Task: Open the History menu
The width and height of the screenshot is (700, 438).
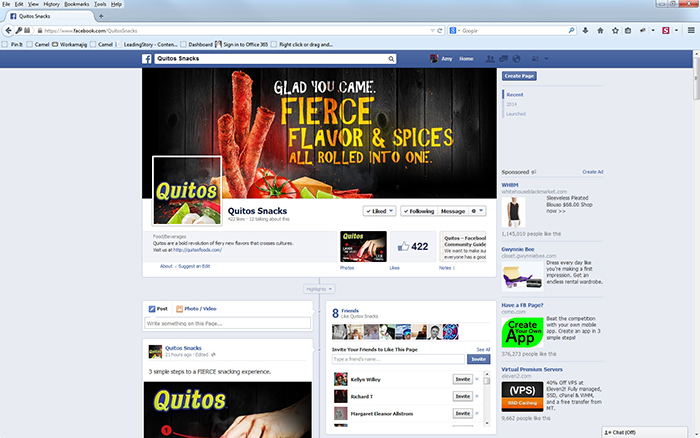Action: coord(51,4)
